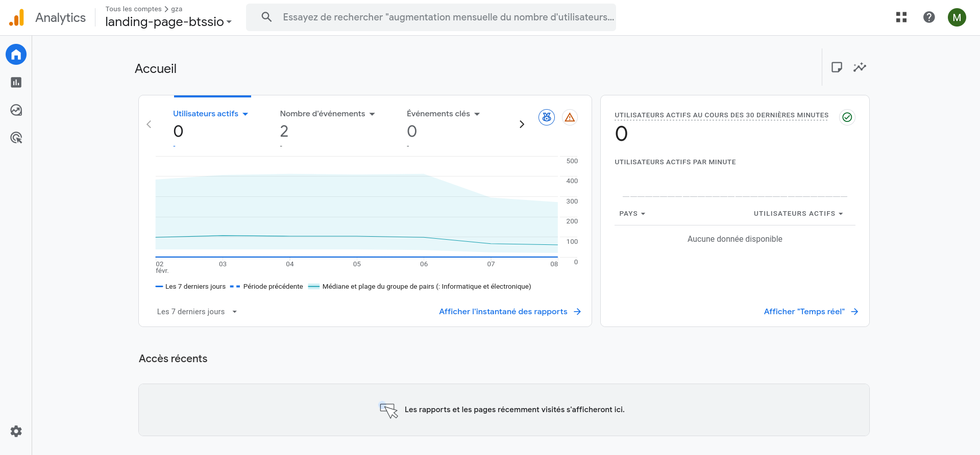
Task: Open the Google apps grid icon
Action: pos(901,17)
